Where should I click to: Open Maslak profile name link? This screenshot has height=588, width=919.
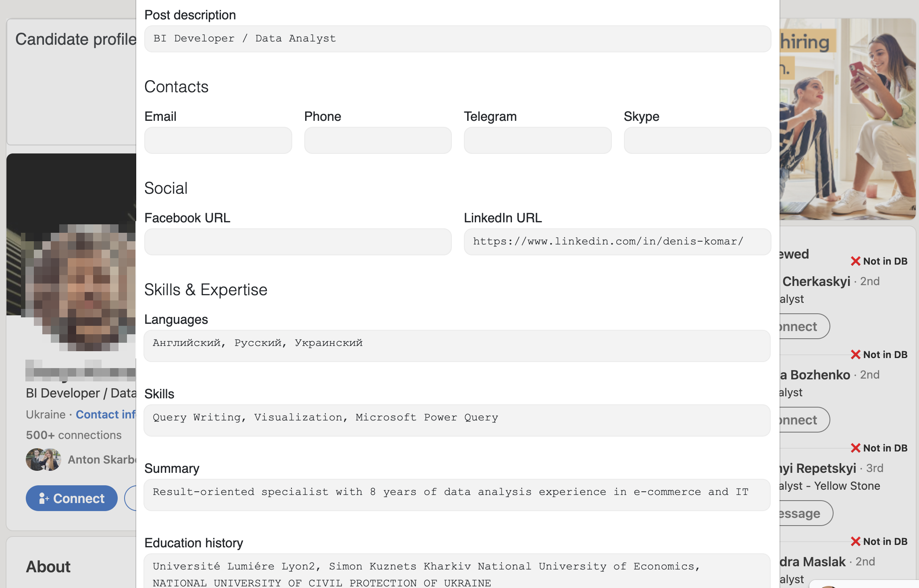(813, 561)
